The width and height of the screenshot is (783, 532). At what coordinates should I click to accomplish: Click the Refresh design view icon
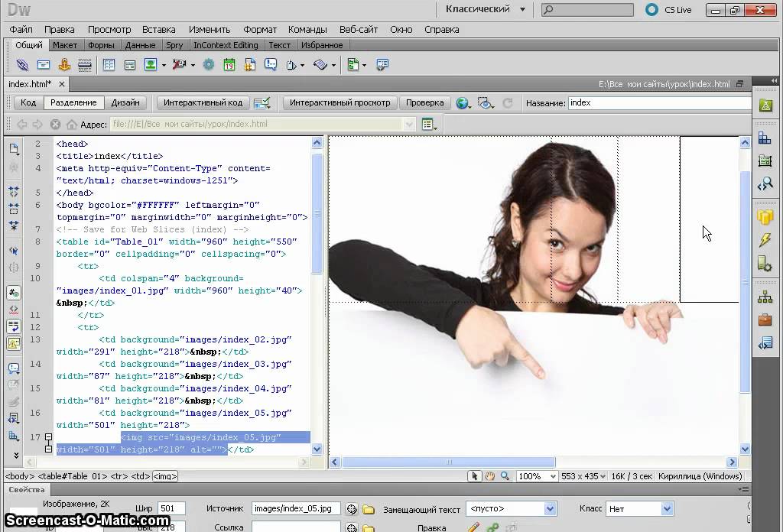[508, 102]
